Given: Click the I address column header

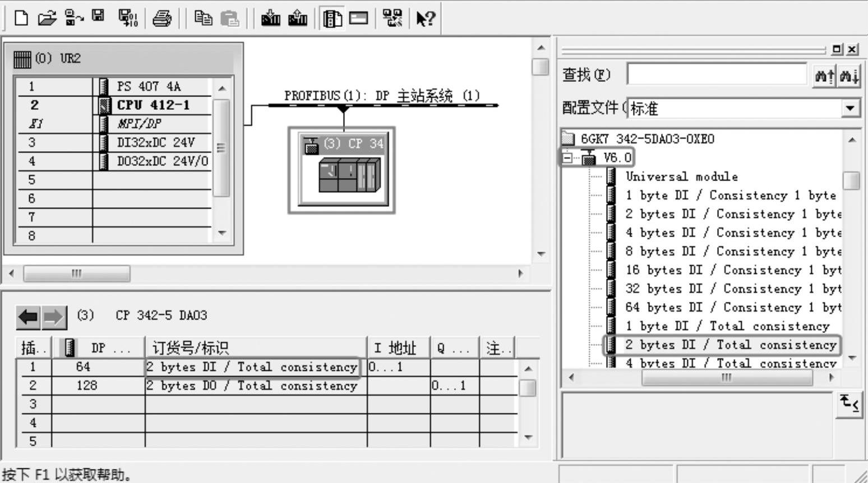Looking at the screenshot, I should pos(399,348).
